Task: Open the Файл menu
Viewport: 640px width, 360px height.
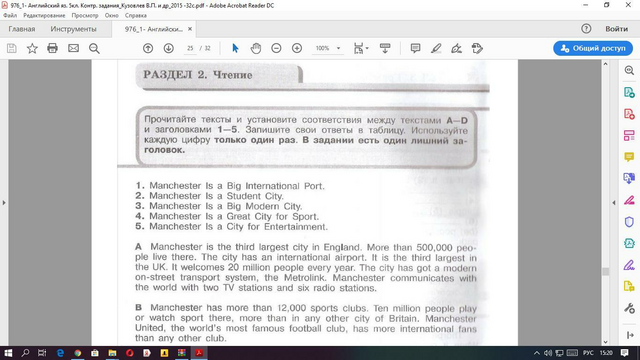Action: pyautogui.click(x=10, y=16)
